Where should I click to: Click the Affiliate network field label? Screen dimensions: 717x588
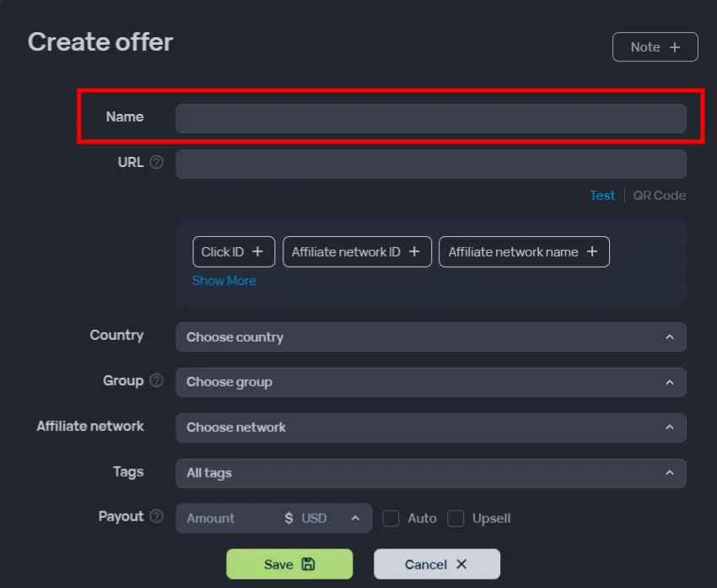coord(90,426)
